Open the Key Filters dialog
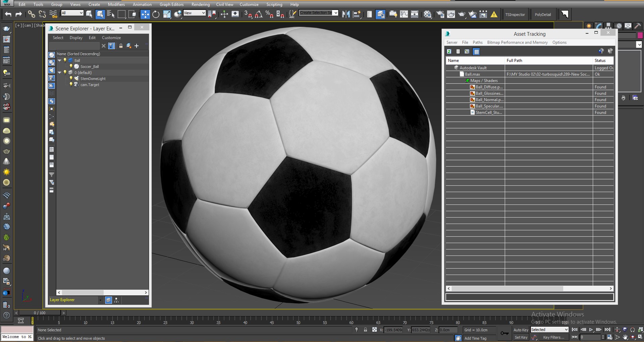Screen dimensions: 644x342 pos(553,337)
